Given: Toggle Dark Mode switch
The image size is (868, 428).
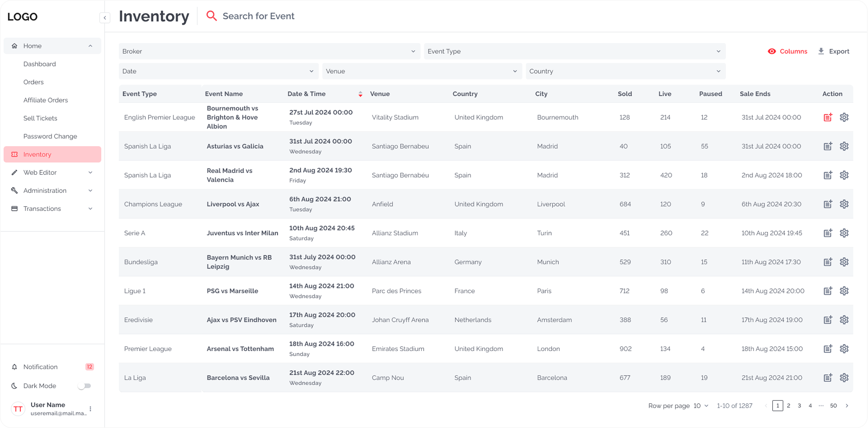Looking at the screenshot, I should pos(84,386).
